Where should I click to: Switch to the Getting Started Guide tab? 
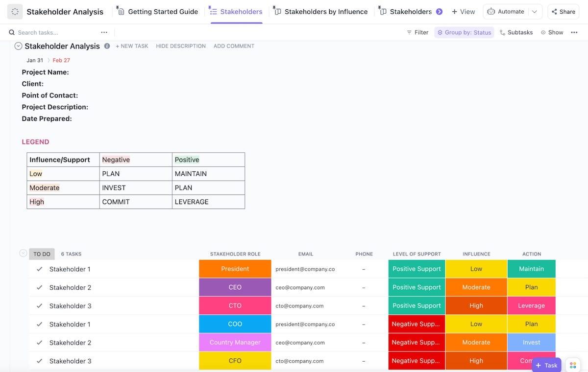(x=157, y=12)
